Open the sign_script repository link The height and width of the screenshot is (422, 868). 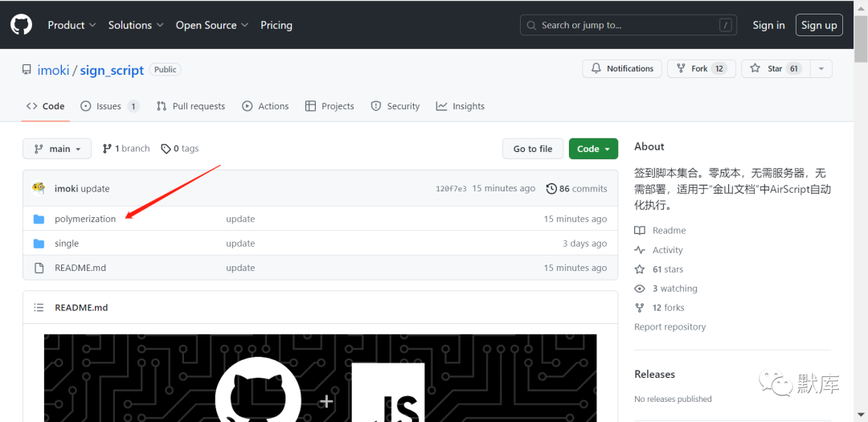coord(112,71)
